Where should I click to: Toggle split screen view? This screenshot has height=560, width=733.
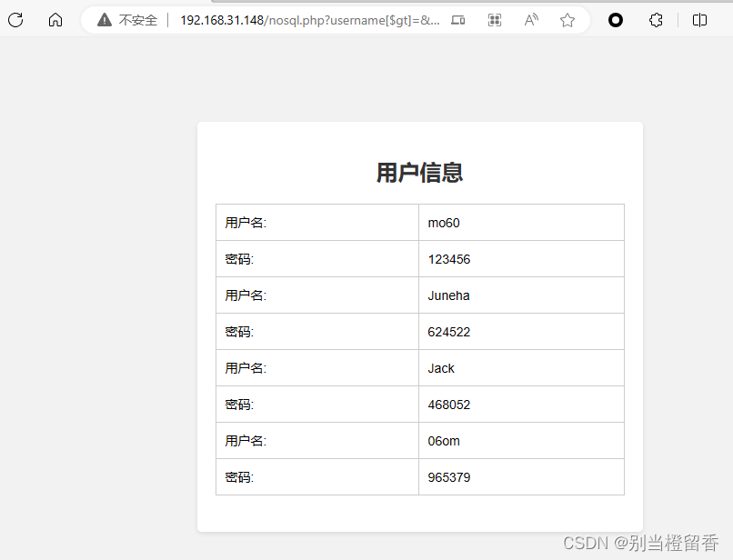click(699, 20)
